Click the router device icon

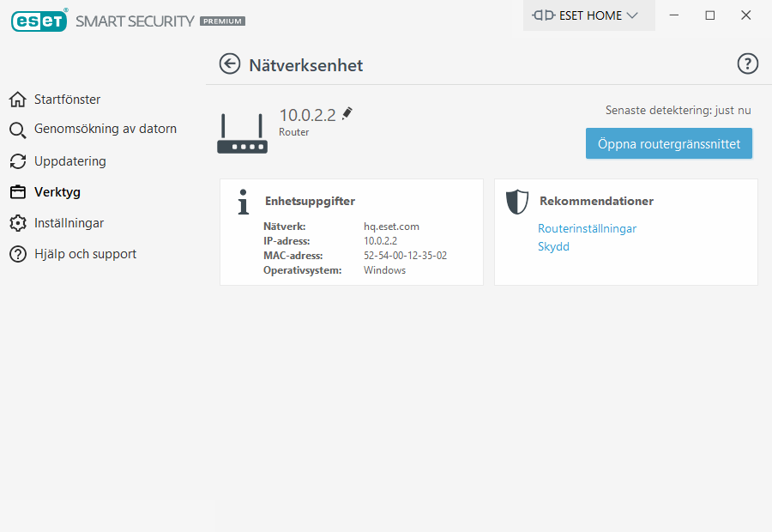242,134
